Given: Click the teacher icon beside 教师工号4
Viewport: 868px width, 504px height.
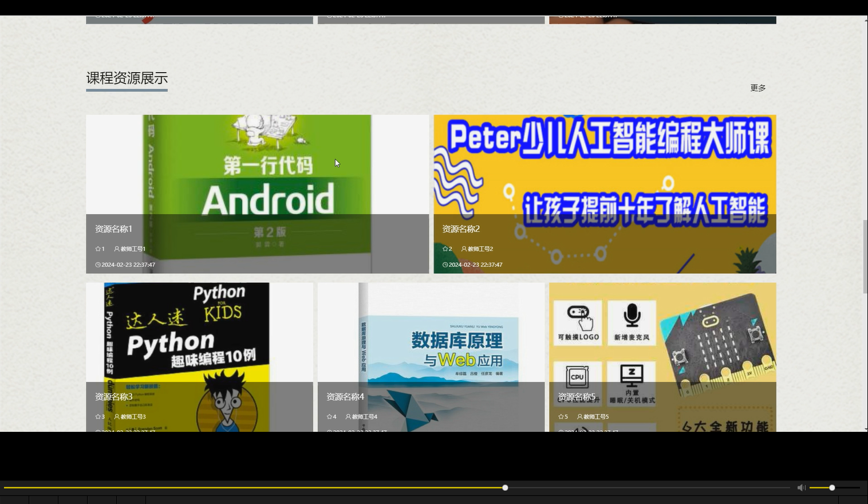Looking at the screenshot, I should point(348,417).
